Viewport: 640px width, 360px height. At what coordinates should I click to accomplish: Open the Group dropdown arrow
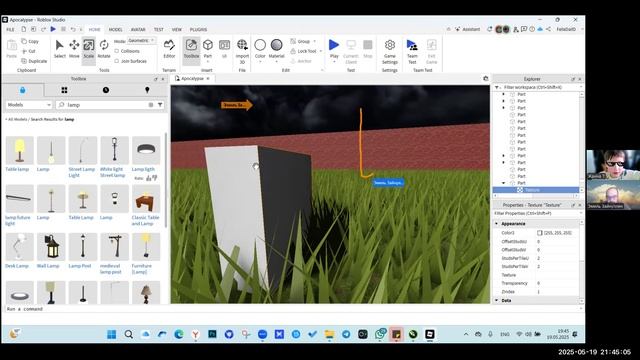click(x=315, y=41)
